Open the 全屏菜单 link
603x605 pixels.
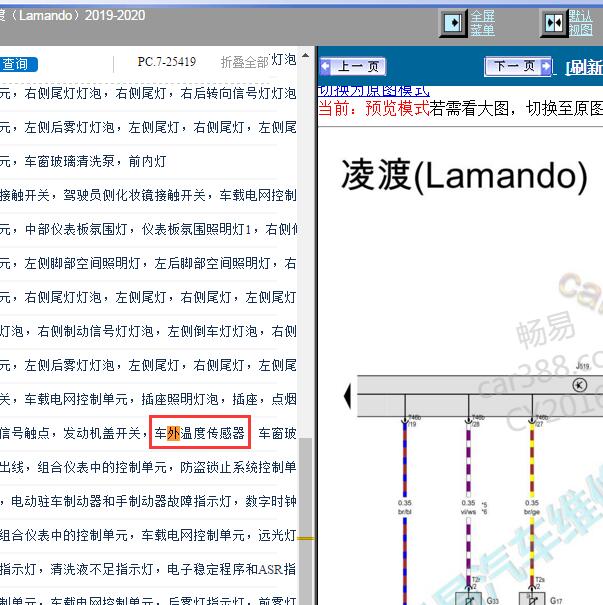point(482,23)
